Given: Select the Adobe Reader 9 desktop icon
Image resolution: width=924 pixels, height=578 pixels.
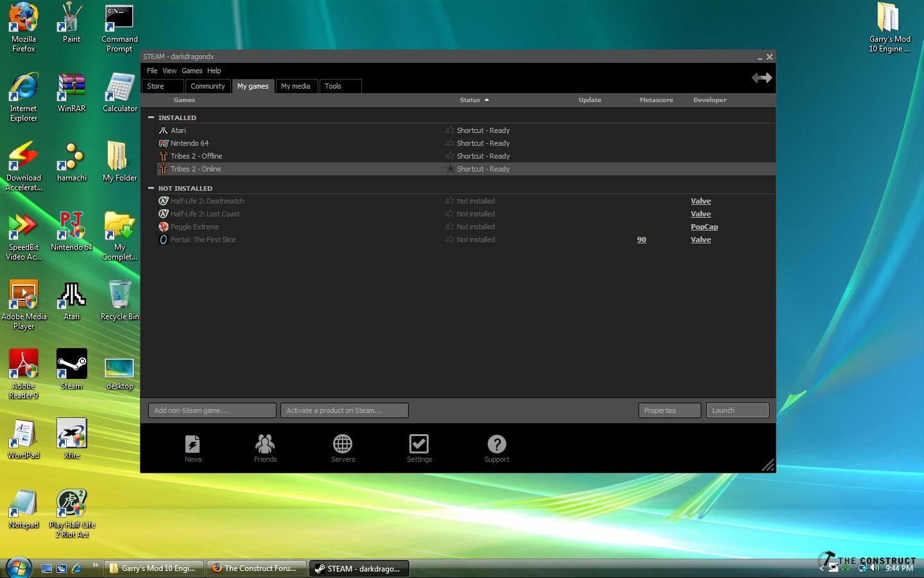Looking at the screenshot, I should (24, 374).
